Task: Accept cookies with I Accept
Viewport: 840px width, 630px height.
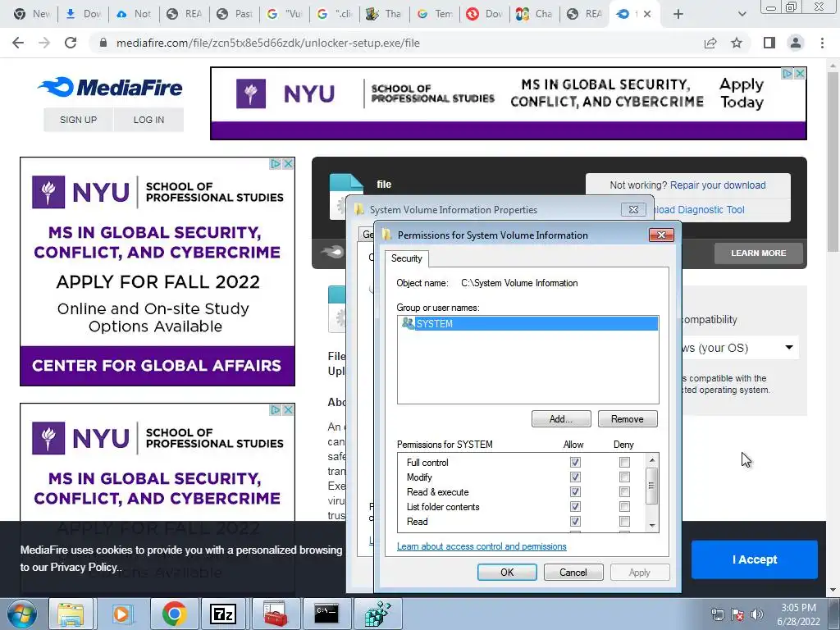Action: pyautogui.click(x=755, y=559)
